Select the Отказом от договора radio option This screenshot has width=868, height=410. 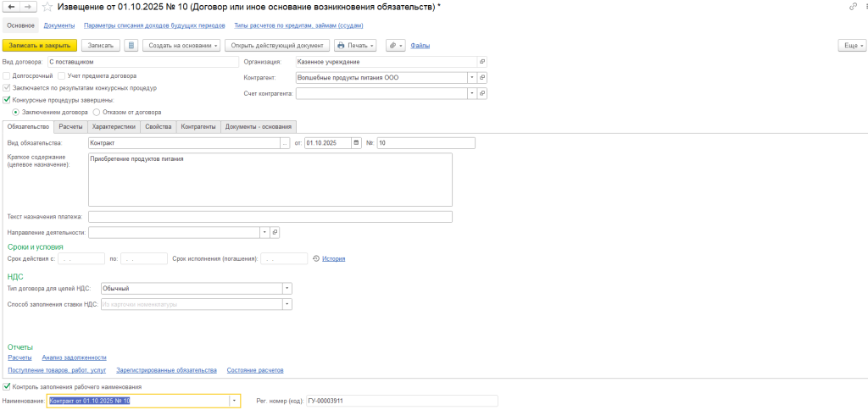(x=97, y=111)
